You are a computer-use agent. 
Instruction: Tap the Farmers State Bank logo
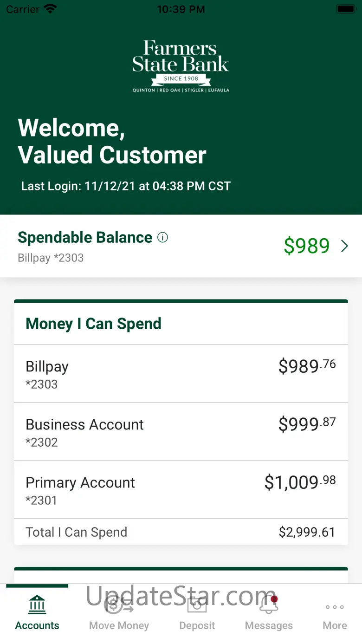tap(181, 66)
